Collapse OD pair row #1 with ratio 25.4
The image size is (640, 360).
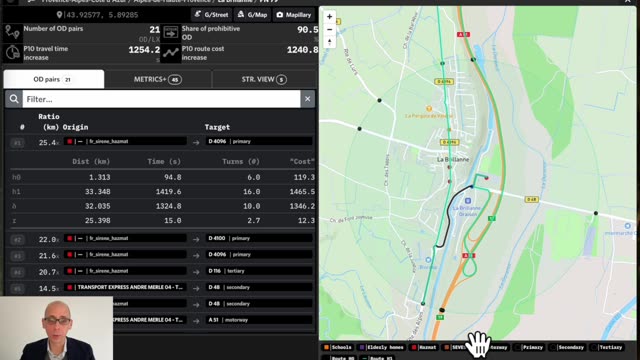(x=160, y=142)
